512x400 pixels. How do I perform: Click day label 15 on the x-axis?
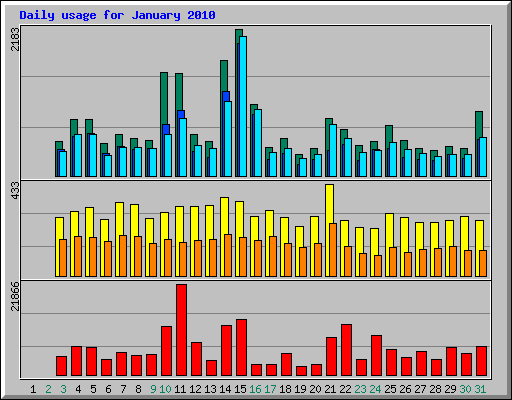pyautogui.click(x=240, y=389)
